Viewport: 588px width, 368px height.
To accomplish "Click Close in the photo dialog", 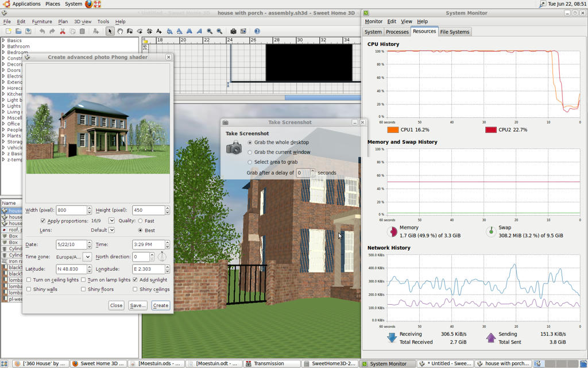I will (116, 305).
